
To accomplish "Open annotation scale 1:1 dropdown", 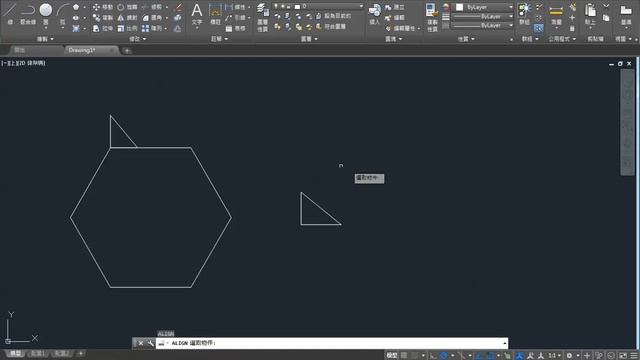I will pos(554,356).
